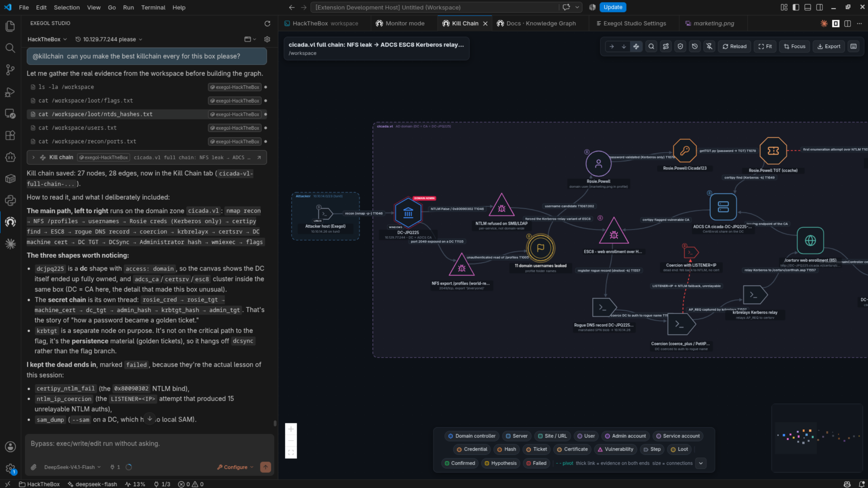Toggle the Confirmed status legend filter
868x488 pixels.
(460, 463)
